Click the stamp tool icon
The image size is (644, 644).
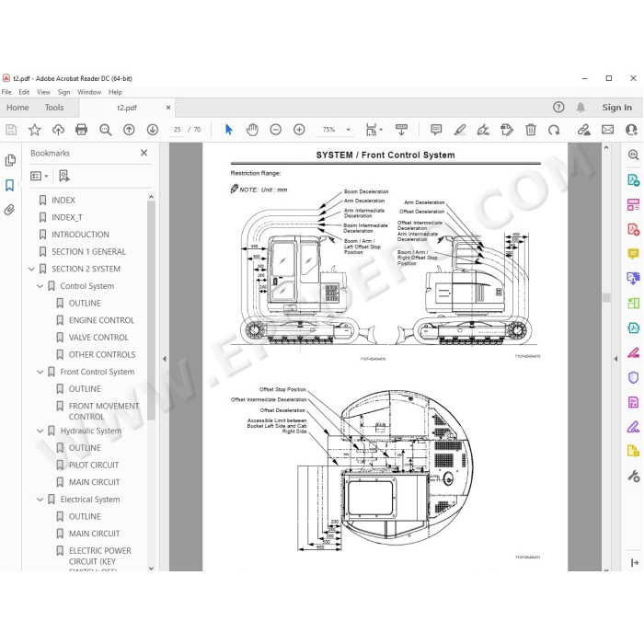point(506,130)
